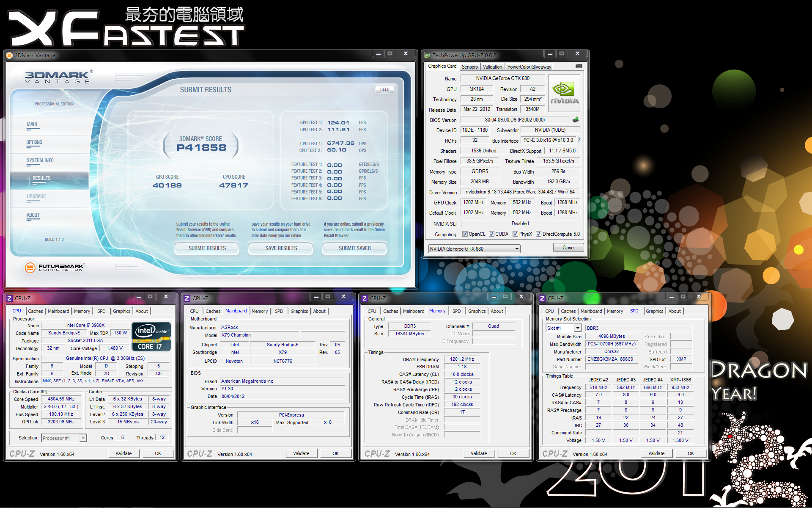The height and width of the screenshot is (508, 812).
Task: Click Validate in the CPU-Z Memory window
Action: pyautogui.click(x=479, y=453)
